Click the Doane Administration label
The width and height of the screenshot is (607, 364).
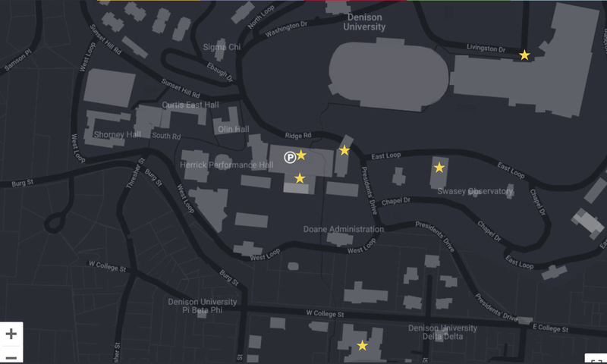[344, 229]
